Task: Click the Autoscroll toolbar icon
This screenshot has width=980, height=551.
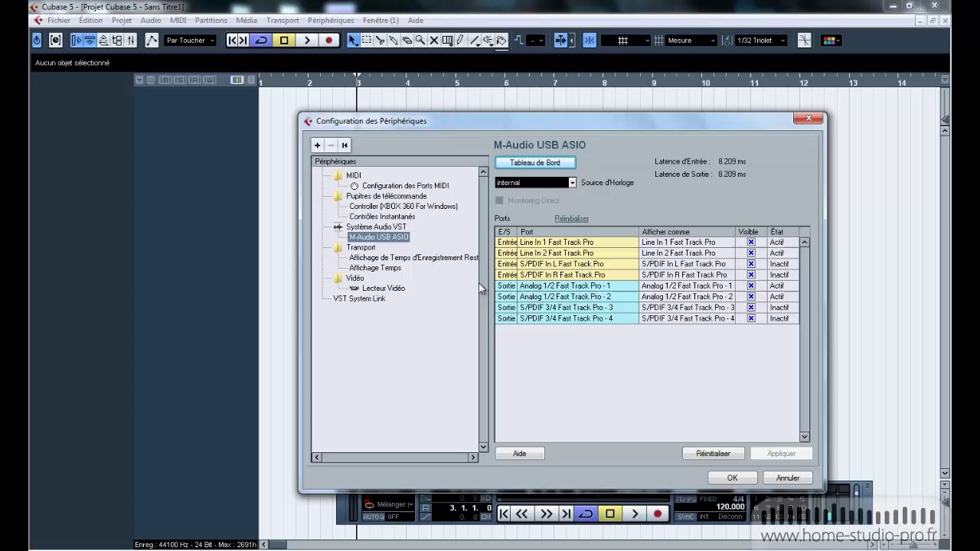Action: point(561,41)
